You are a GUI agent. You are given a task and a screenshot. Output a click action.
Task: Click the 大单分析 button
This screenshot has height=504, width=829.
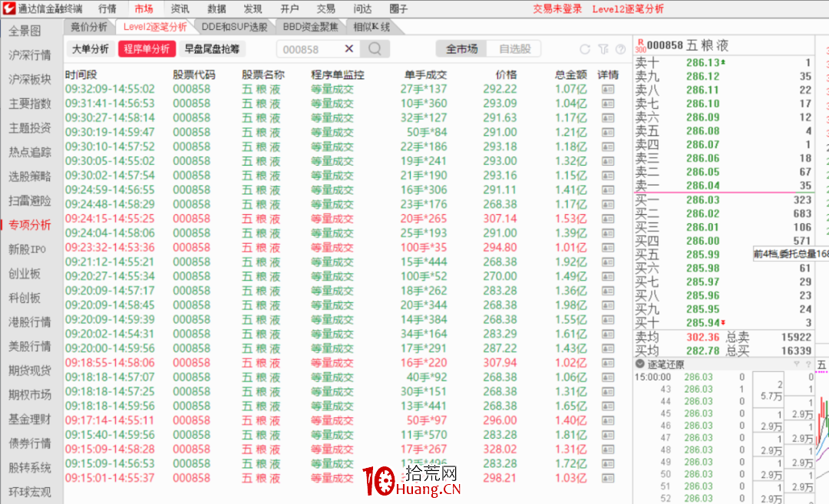click(91, 49)
